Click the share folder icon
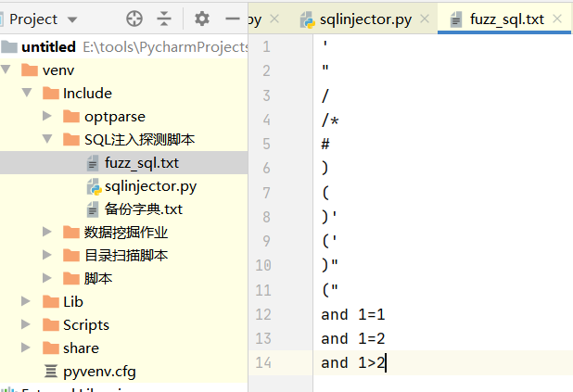The width and height of the screenshot is (573, 392). click(x=50, y=348)
